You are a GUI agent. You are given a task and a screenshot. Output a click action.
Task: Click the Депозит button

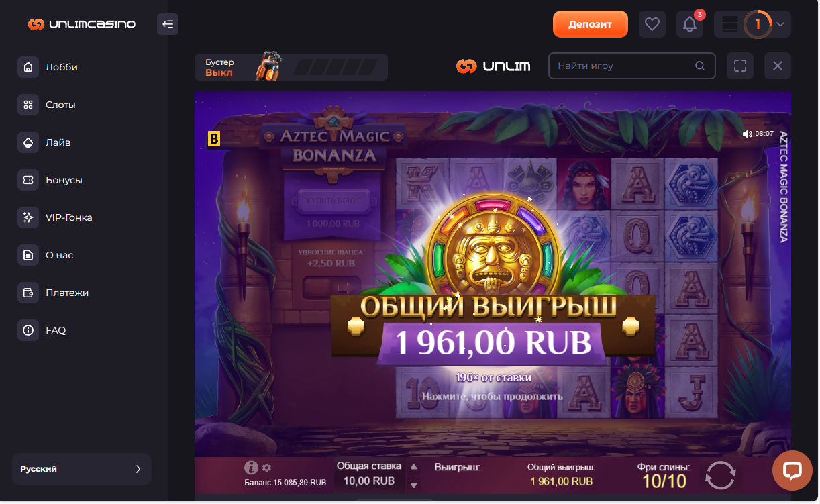coord(591,24)
